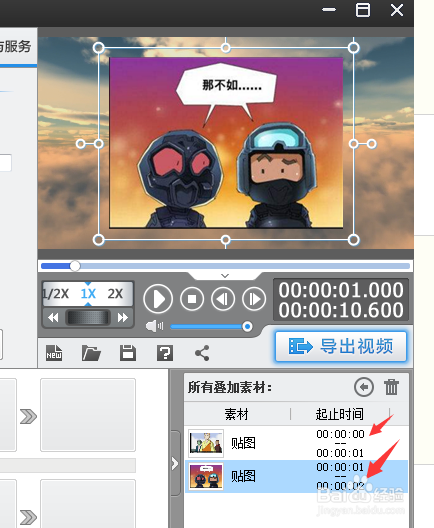Open help with the question mark icon

(x=165, y=353)
